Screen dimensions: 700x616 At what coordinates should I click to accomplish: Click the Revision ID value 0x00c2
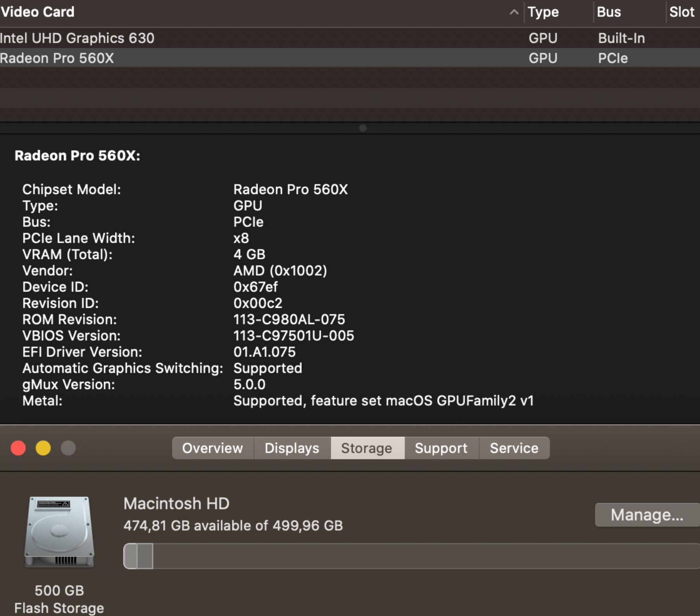tap(258, 303)
